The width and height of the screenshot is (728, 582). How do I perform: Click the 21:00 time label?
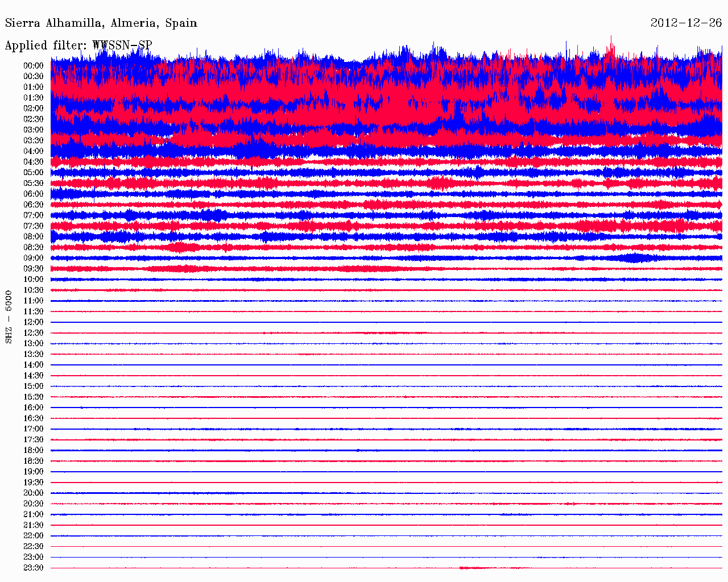tap(34, 515)
